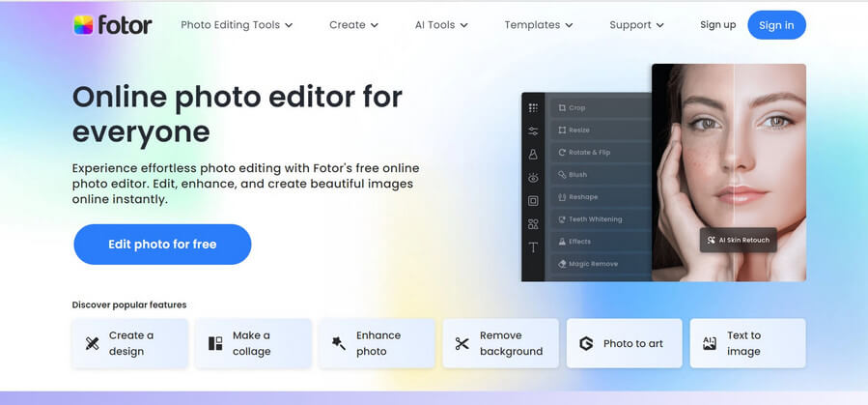This screenshot has height=405, width=868.
Task: Select Crop in the editor tool list
Action: (602, 108)
